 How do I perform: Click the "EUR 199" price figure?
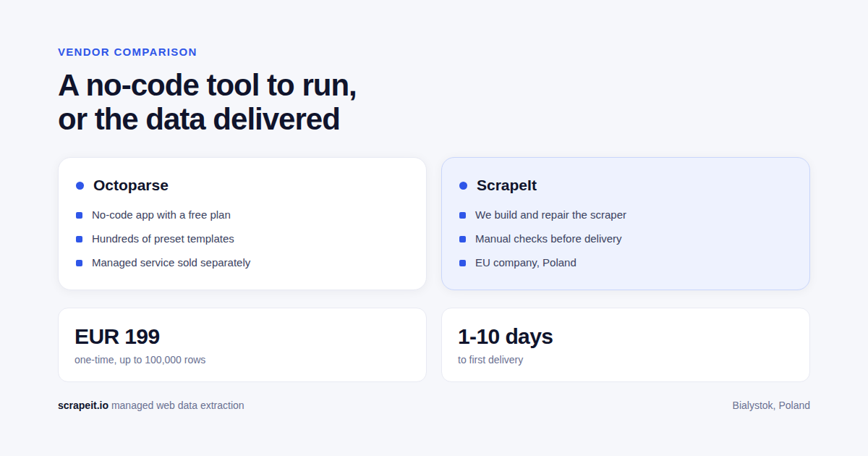[117, 337]
